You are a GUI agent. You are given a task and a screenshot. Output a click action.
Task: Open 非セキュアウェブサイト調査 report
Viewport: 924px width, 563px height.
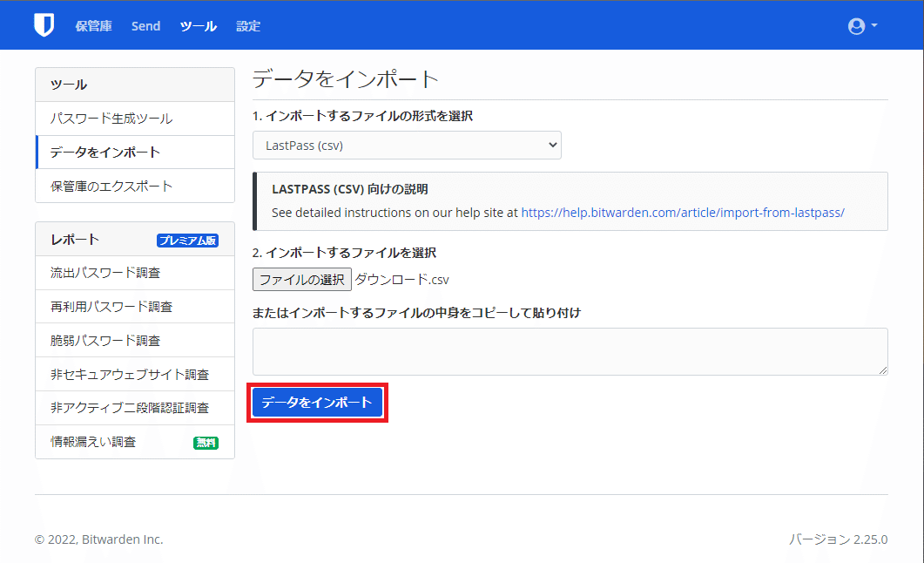pos(135,375)
